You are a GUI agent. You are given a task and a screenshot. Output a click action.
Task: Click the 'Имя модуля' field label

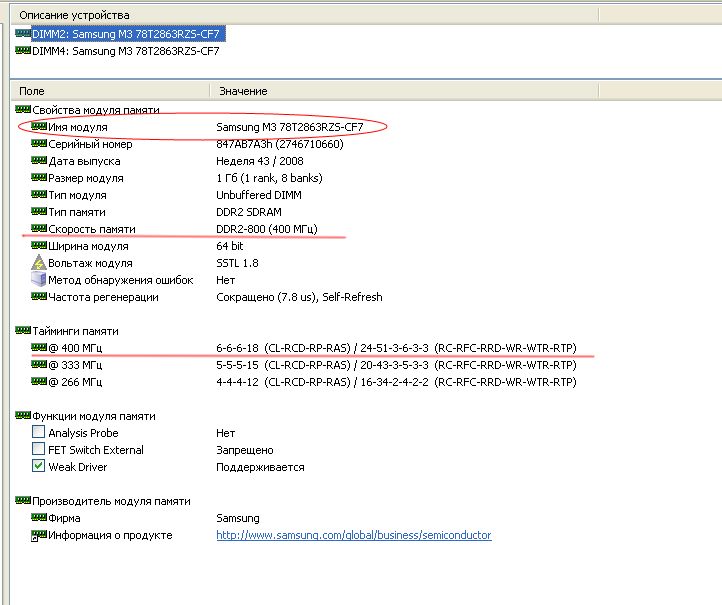coord(78,127)
